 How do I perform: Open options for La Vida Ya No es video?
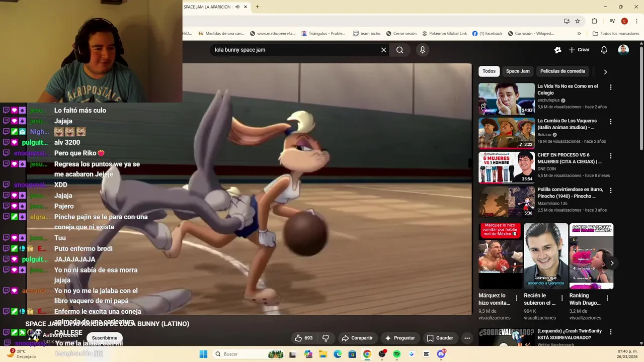point(611,87)
